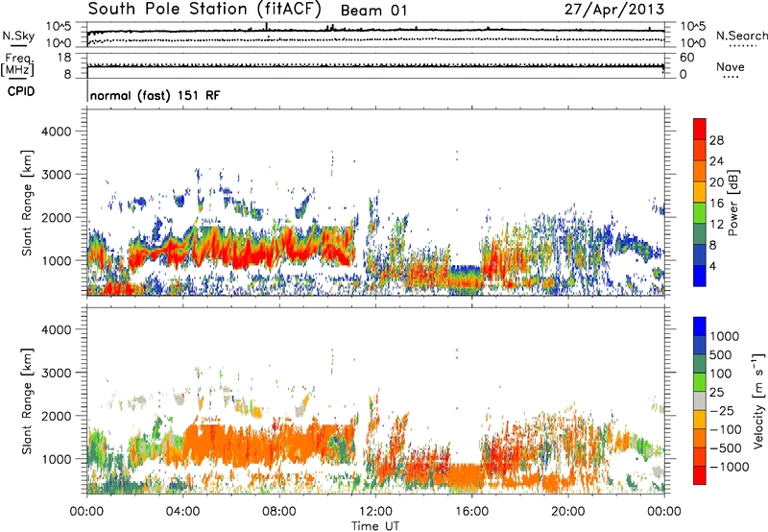Click the gray segment of the Velocity color bar
This screenshot has width=768, height=532.
(700, 400)
